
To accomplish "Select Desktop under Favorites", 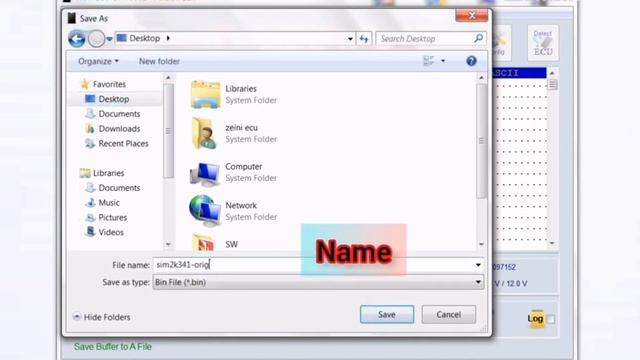I will coord(113,99).
